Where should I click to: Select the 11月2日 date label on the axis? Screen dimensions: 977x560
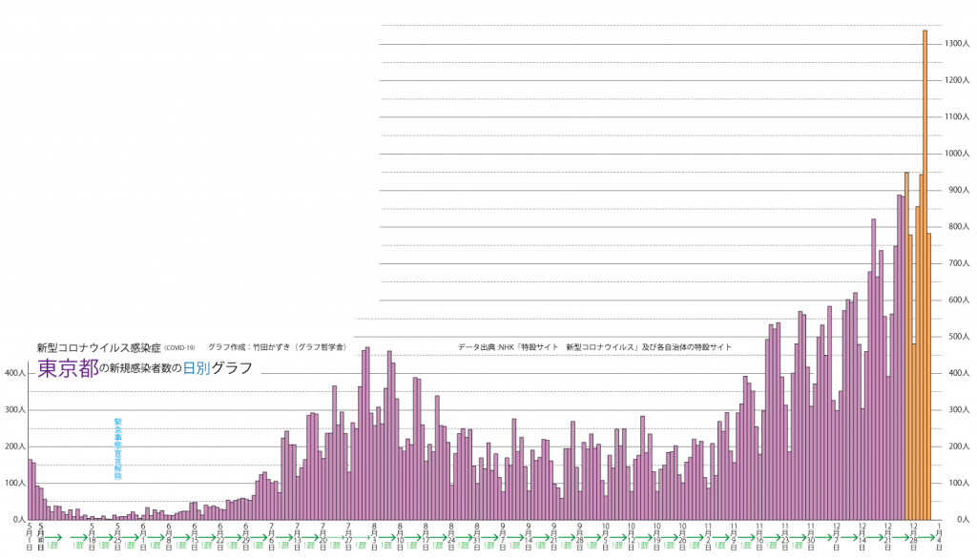708,536
